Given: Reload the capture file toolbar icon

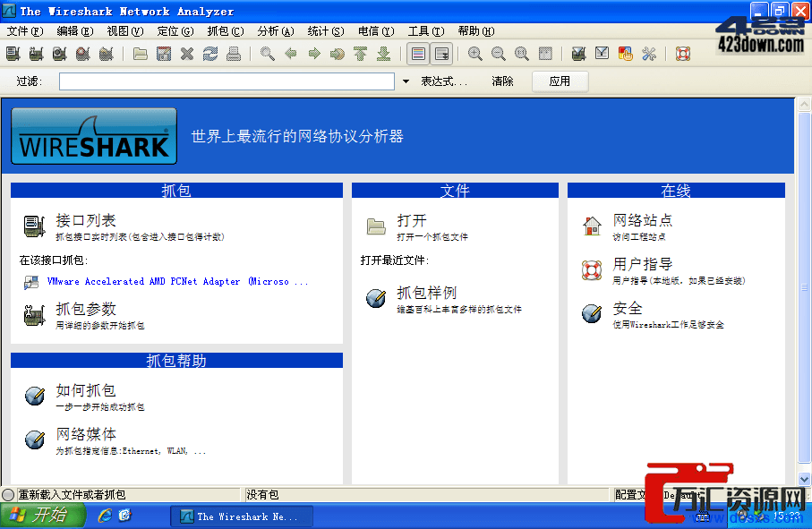Looking at the screenshot, I should click(210, 54).
